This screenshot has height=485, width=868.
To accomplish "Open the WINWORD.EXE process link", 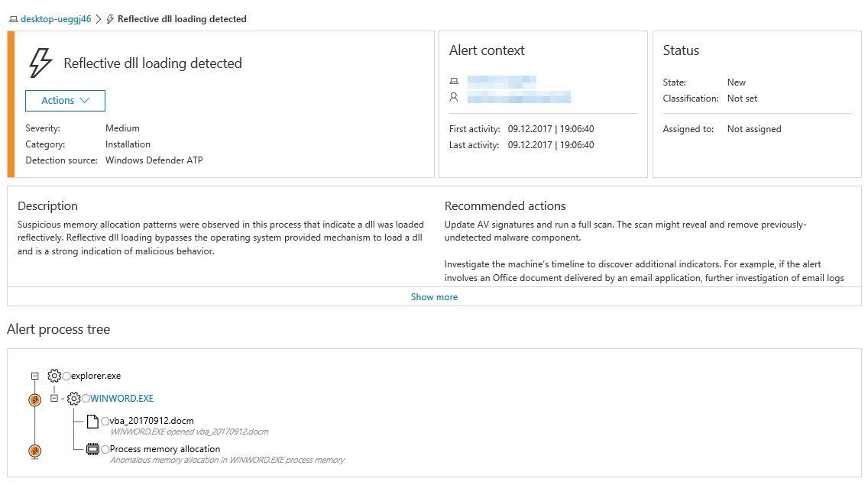I will [122, 399].
